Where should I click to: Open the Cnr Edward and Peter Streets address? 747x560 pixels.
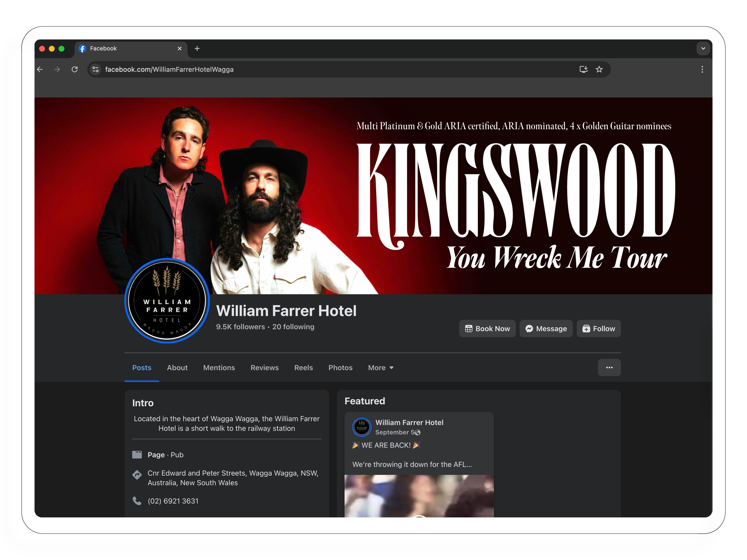point(233,478)
